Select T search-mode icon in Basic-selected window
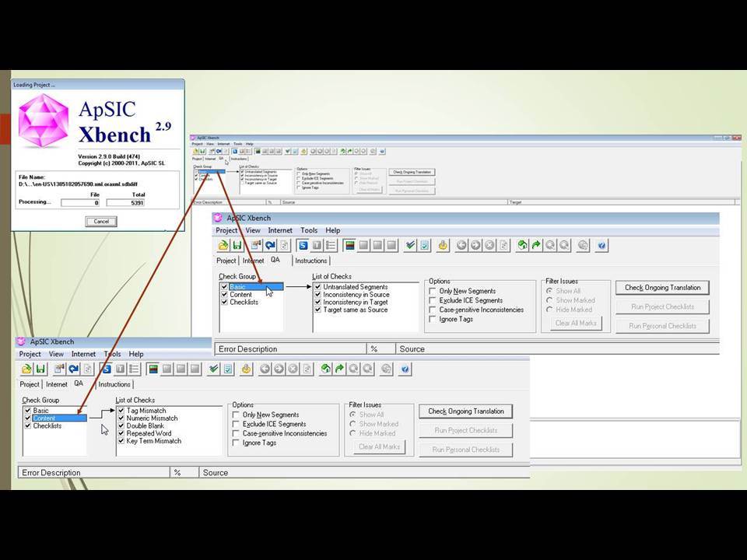 pyautogui.click(x=317, y=245)
